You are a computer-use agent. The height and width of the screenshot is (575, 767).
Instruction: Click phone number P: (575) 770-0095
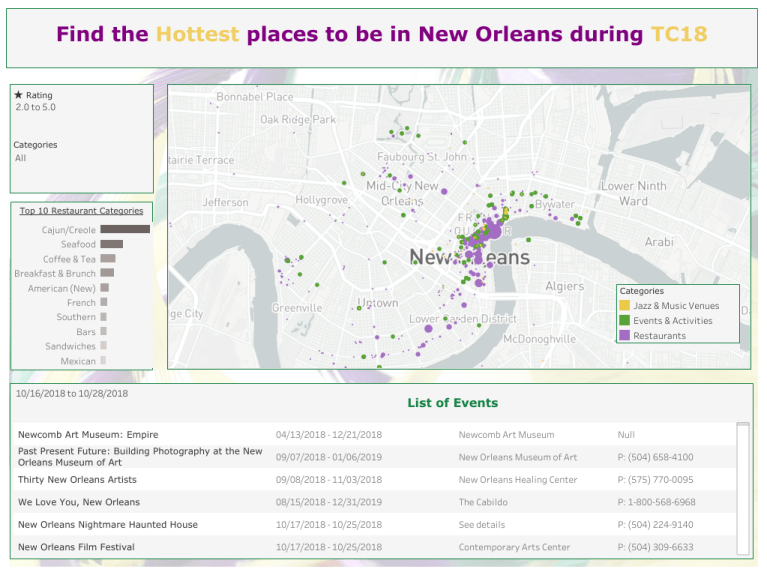coord(655,480)
